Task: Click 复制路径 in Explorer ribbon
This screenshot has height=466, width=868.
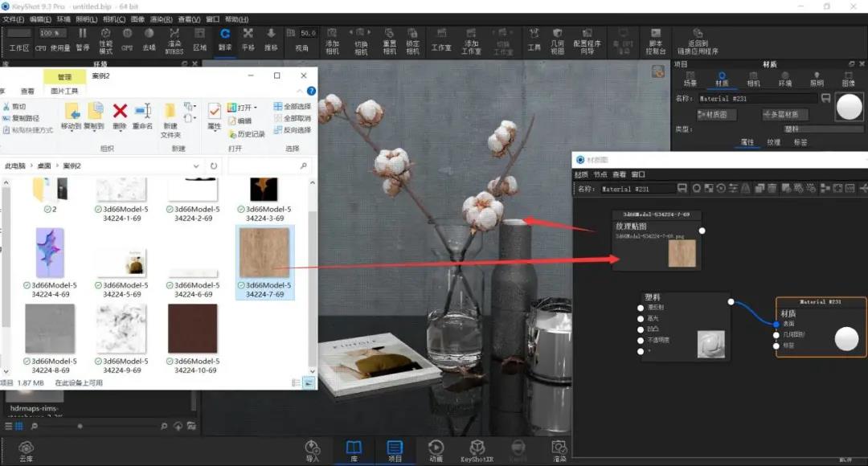Action: [21, 118]
